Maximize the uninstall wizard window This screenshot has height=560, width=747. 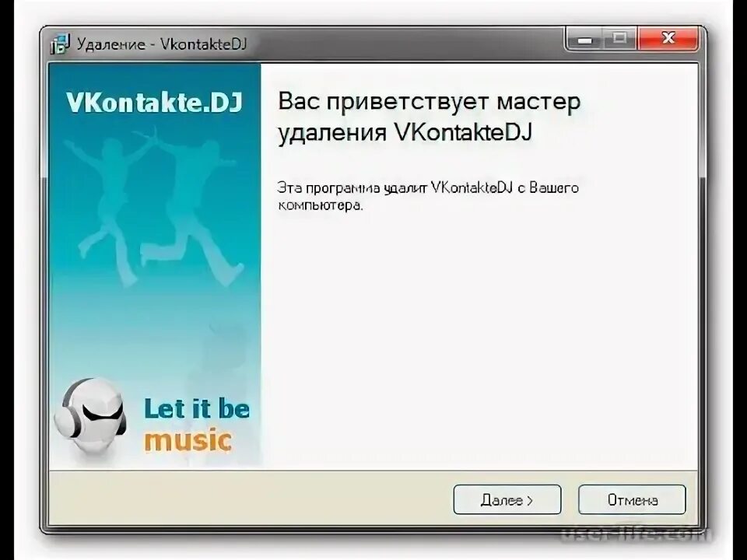click(620, 39)
